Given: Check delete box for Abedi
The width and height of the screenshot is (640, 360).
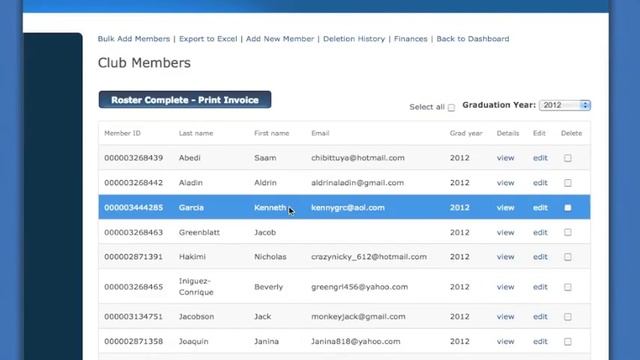Looking at the screenshot, I should 568,158.
